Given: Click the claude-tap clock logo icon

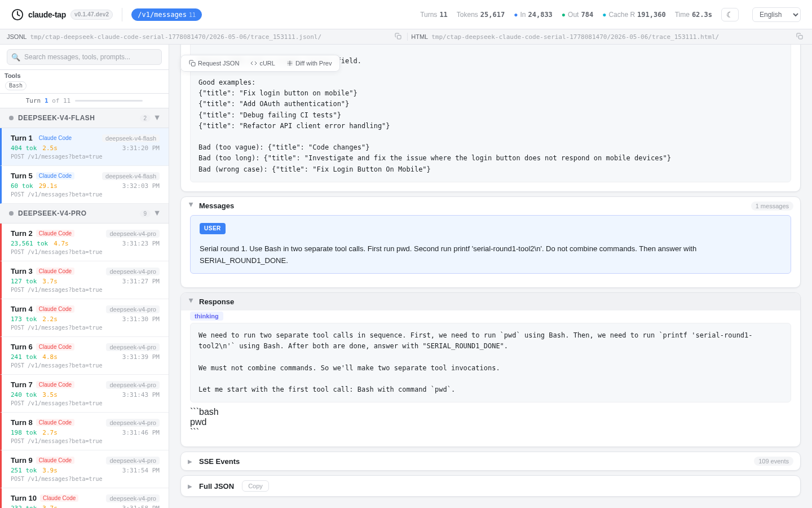Looking at the screenshot, I should click(17, 15).
